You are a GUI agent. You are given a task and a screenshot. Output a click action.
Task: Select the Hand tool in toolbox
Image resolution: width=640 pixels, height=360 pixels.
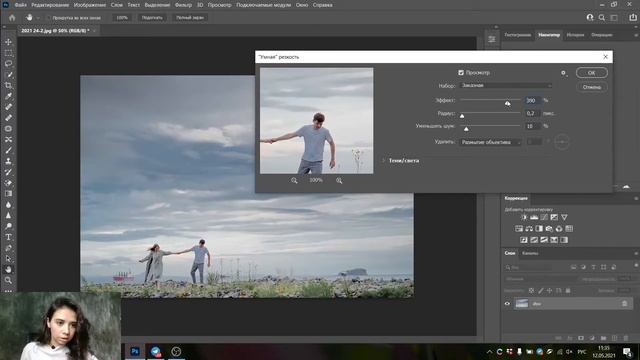tap(8, 269)
